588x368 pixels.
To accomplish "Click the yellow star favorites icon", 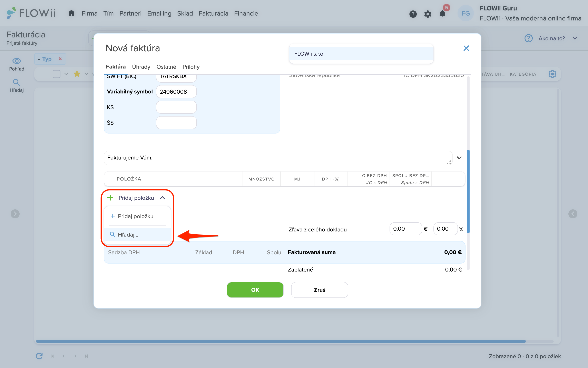I will pyautogui.click(x=77, y=74).
